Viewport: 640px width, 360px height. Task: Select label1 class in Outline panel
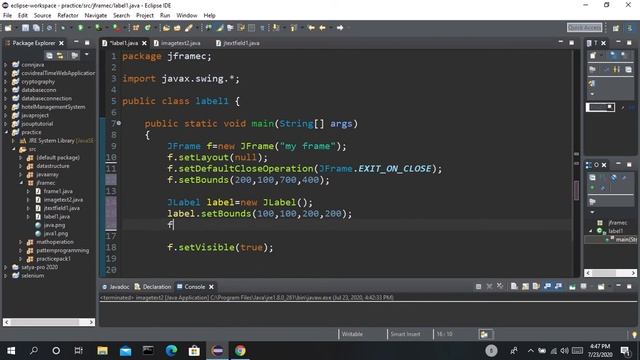615,231
